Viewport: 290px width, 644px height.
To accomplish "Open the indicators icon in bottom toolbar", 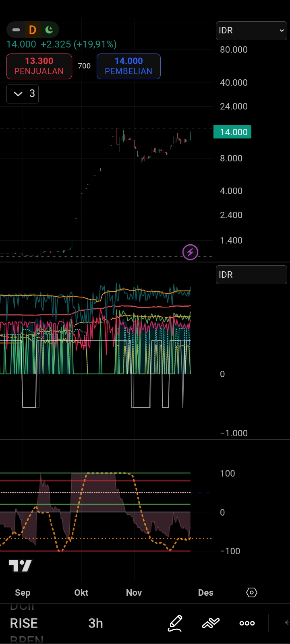I will (x=211, y=623).
